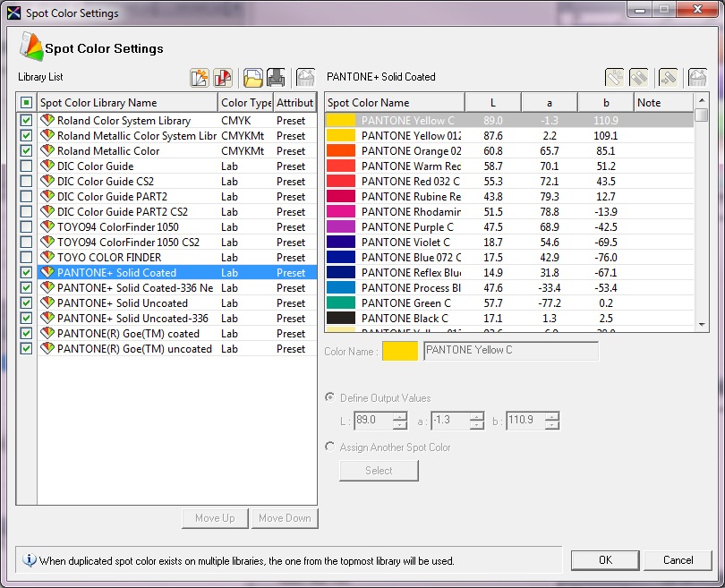Screen dimensions: 725x588
Task: Click the DIC Color Guide library icon
Action: click(47, 166)
